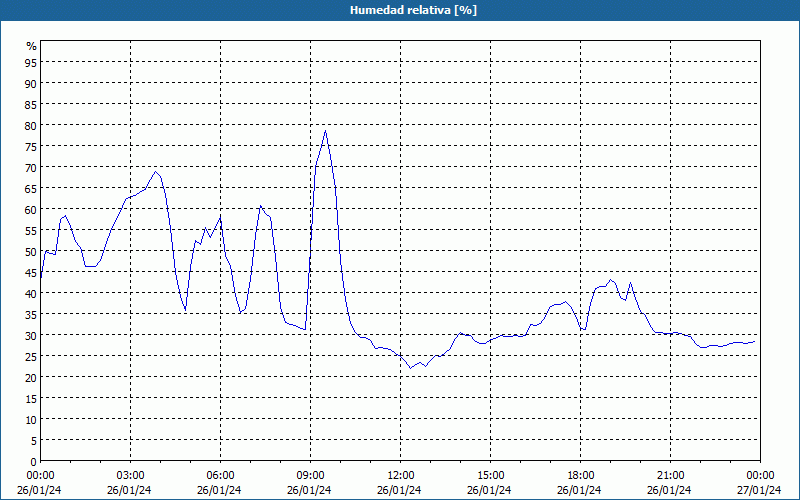The height and width of the screenshot is (500, 800).
Task: Select the 26/01/24 date under 21:00
Action: (669, 490)
